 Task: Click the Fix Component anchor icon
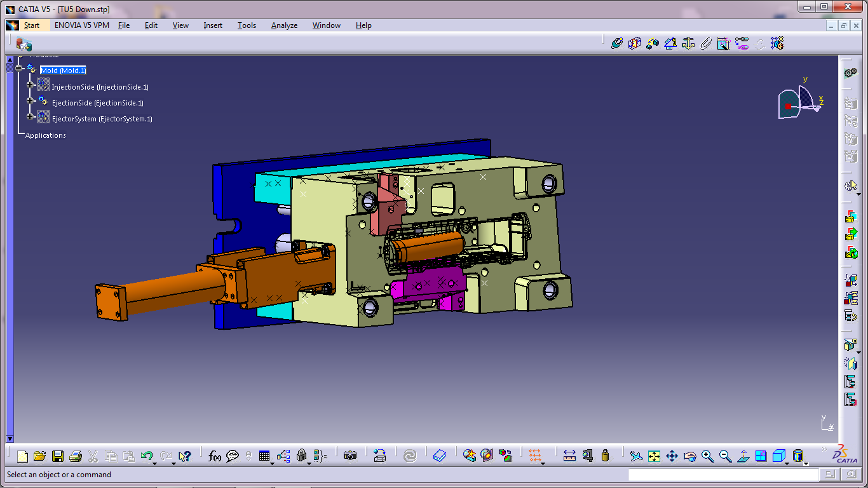click(688, 43)
